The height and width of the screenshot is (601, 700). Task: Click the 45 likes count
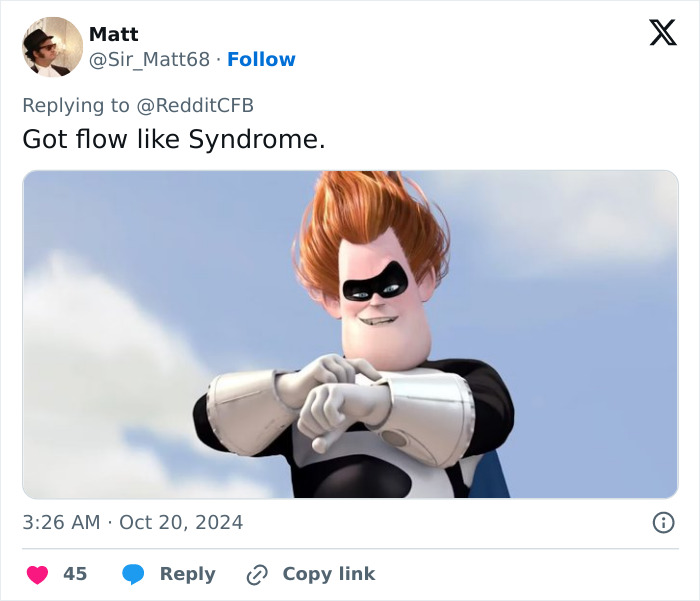point(75,574)
